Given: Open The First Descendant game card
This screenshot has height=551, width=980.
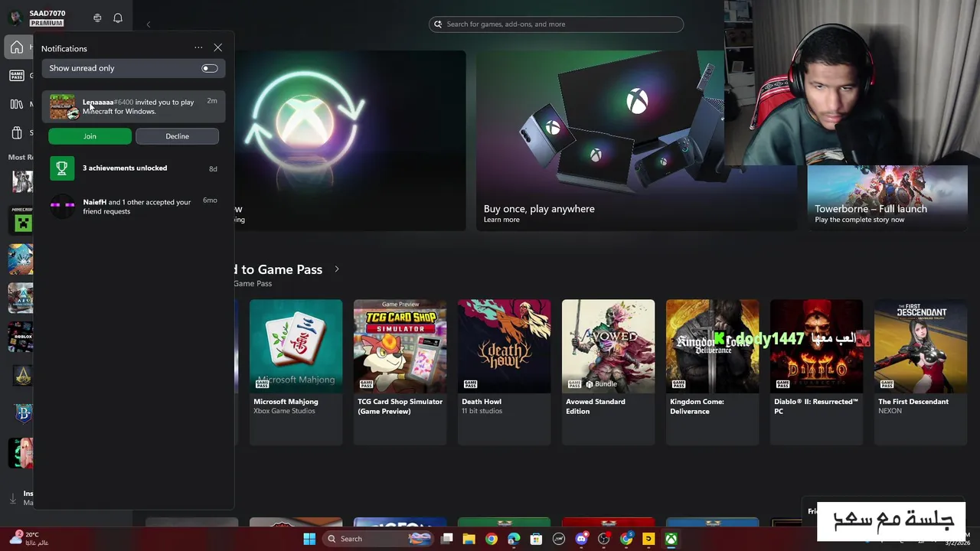Looking at the screenshot, I should tap(920, 372).
